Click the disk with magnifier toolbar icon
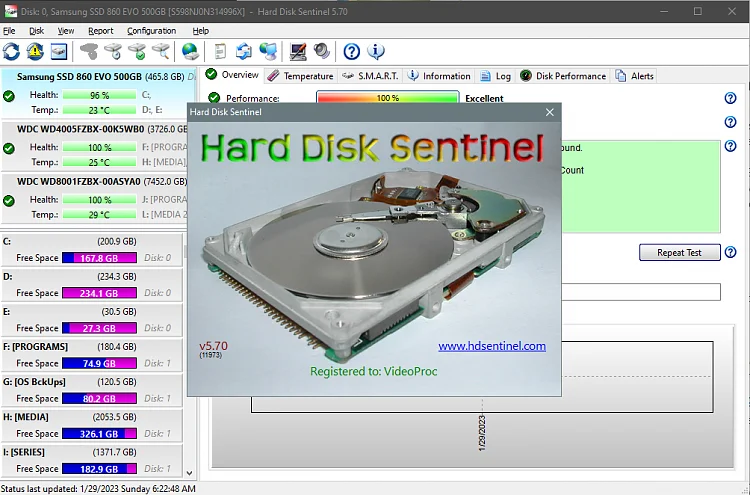 click(x=161, y=51)
